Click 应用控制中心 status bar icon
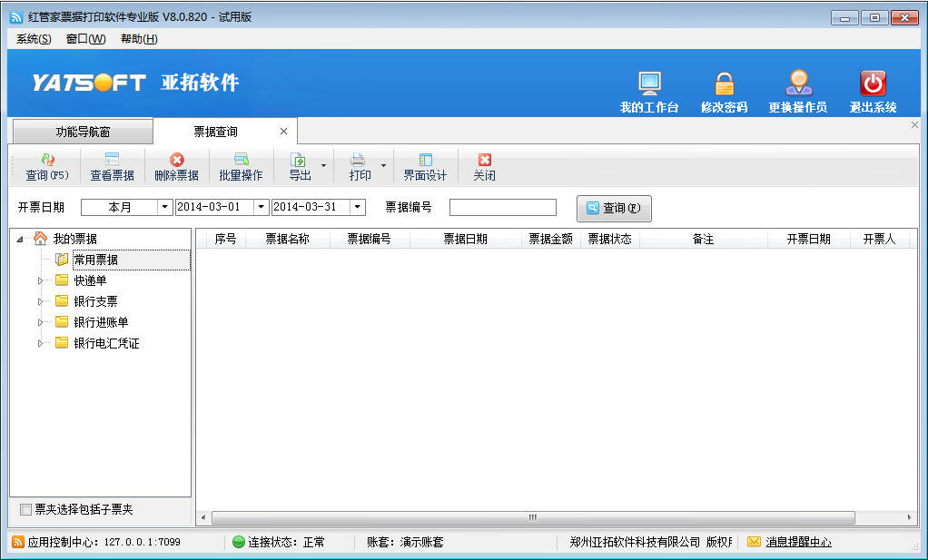The image size is (928, 560). pyautogui.click(x=18, y=542)
